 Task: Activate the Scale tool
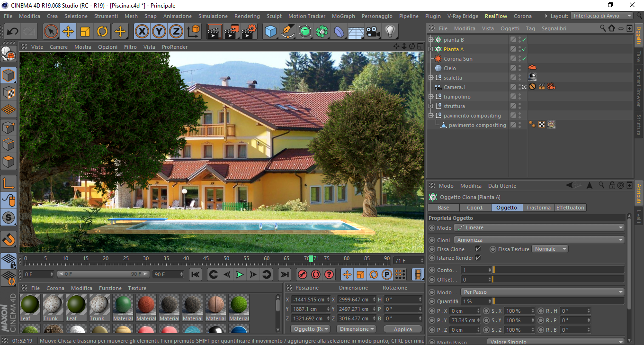point(85,32)
